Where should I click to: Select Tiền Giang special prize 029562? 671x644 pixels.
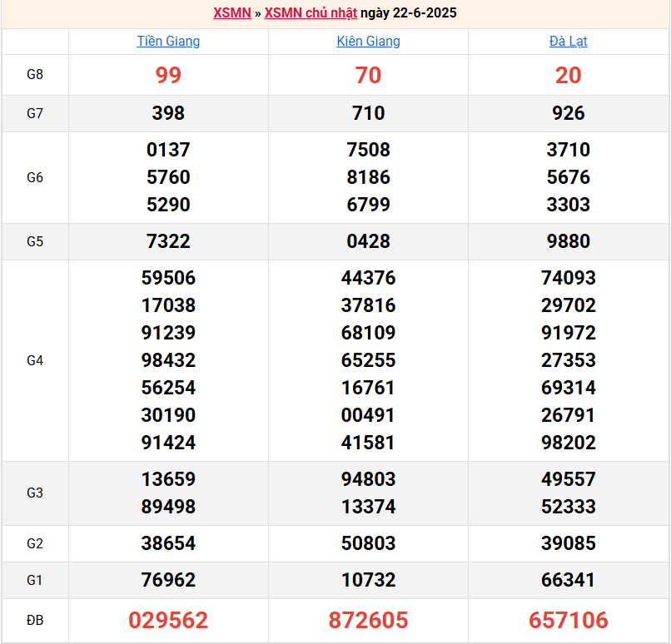[x=168, y=620]
